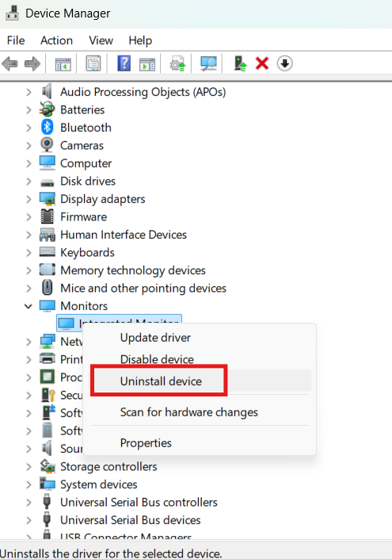Click Scan for hardware changes monitor icon
The height and width of the screenshot is (559, 392).
pos(208,63)
